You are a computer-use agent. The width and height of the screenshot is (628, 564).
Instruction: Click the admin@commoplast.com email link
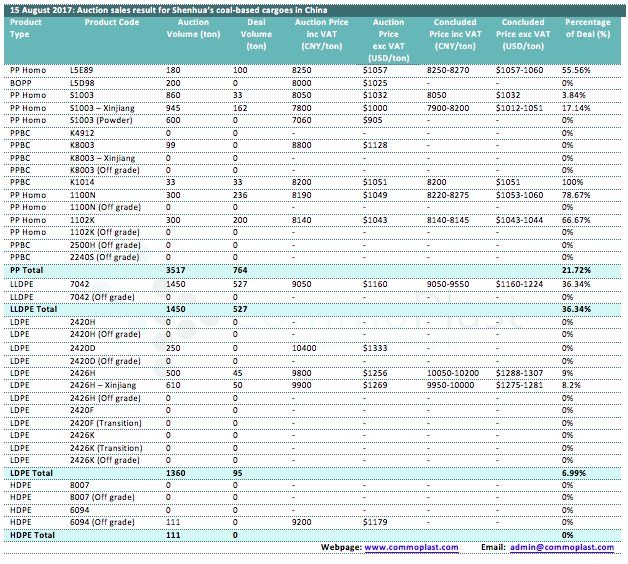560,547
